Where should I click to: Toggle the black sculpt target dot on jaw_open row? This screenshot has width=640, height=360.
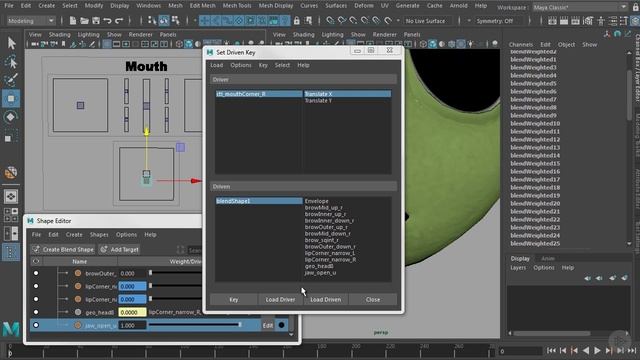tap(281, 325)
